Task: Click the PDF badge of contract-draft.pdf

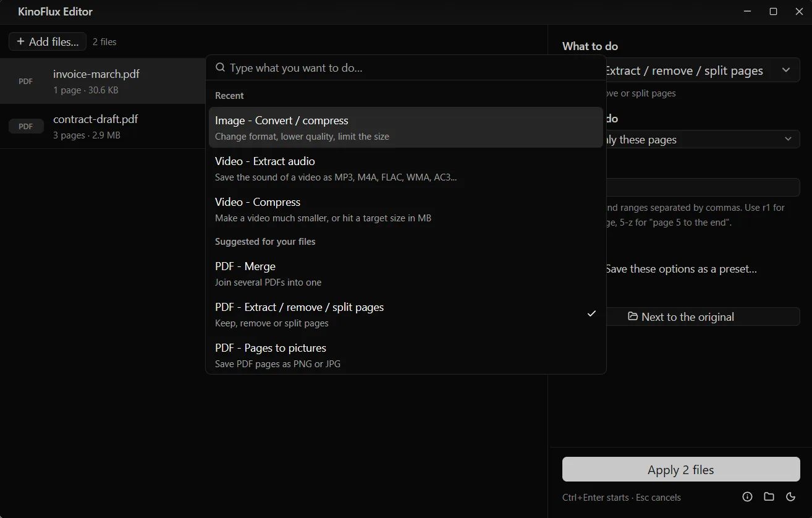Action: click(26, 126)
